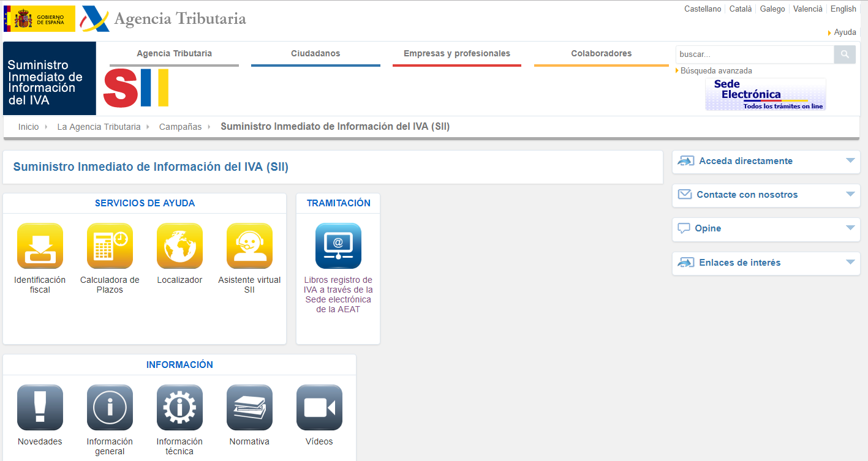Open the Información general icon

pos(110,407)
